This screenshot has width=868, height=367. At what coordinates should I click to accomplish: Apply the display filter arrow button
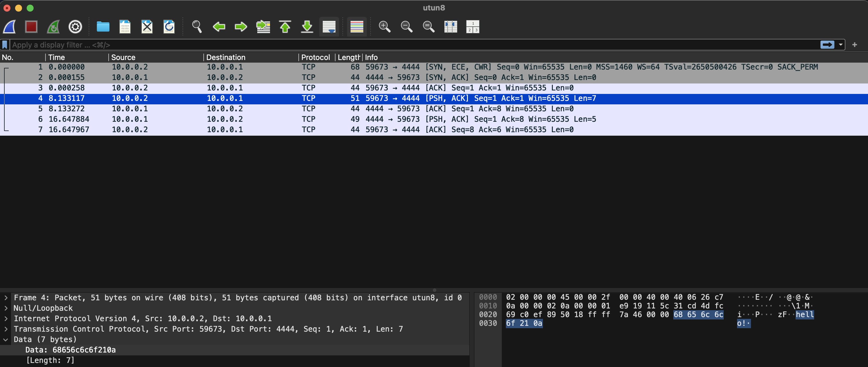pyautogui.click(x=827, y=44)
